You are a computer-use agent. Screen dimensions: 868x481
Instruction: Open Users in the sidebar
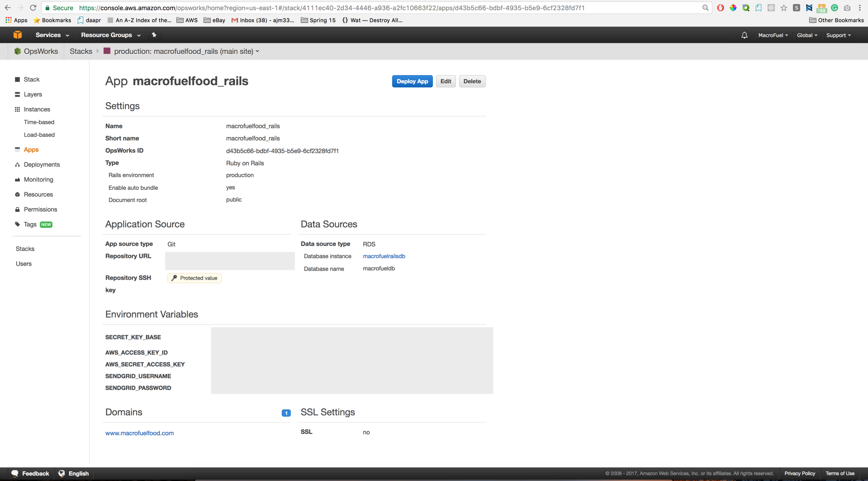[24, 263]
